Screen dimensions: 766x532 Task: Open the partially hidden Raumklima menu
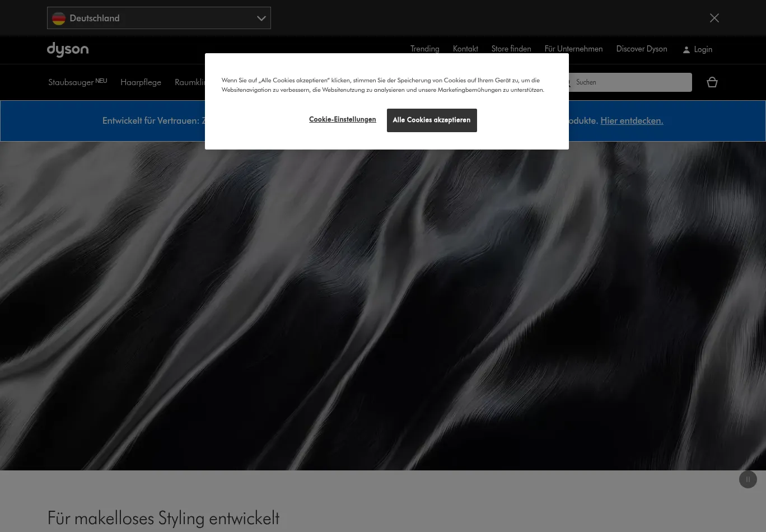(189, 82)
